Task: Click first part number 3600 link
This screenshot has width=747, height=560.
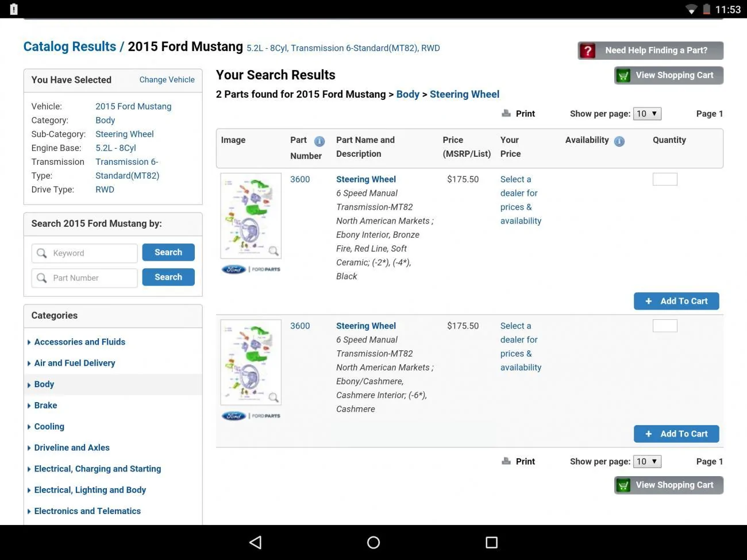Action: [x=300, y=179]
